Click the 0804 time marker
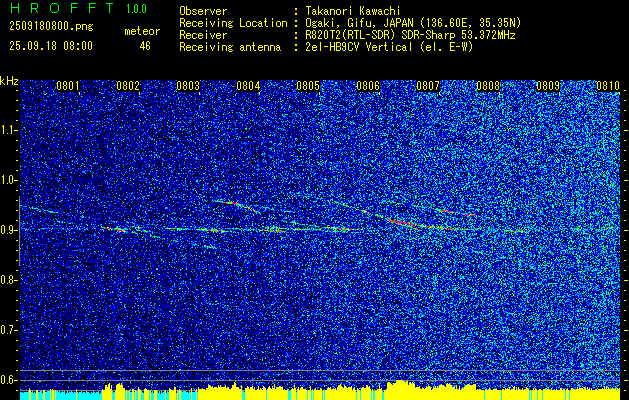This screenshot has height=400, width=629. pyautogui.click(x=248, y=86)
